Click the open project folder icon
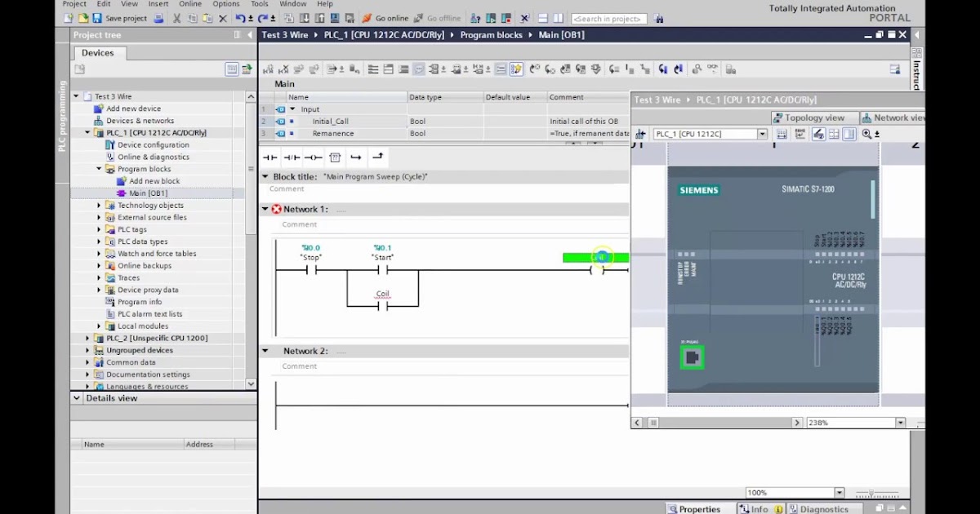 [82, 18]
